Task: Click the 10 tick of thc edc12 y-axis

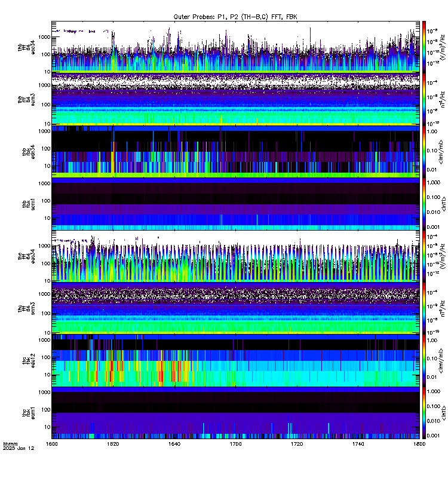Action: (47, 375)
